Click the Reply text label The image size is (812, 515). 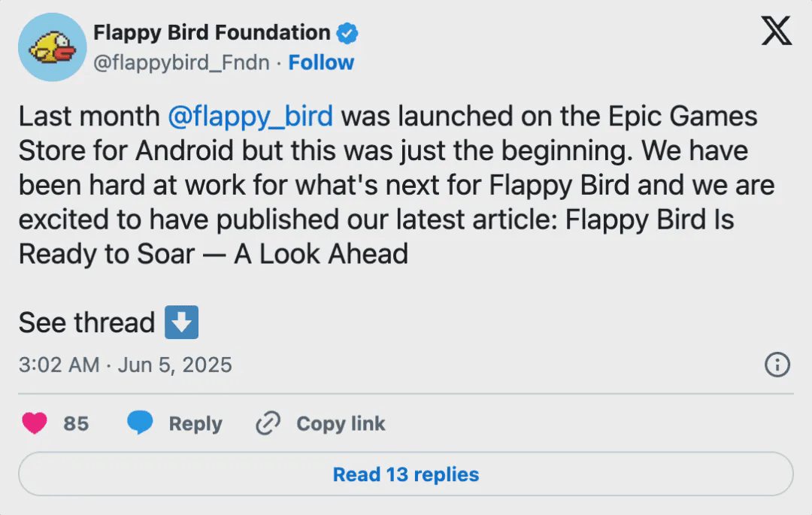[x=195, y=423]
